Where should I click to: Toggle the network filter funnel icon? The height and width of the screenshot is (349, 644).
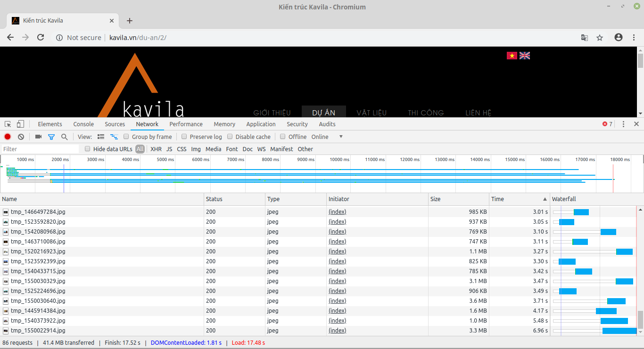point(51,137)
